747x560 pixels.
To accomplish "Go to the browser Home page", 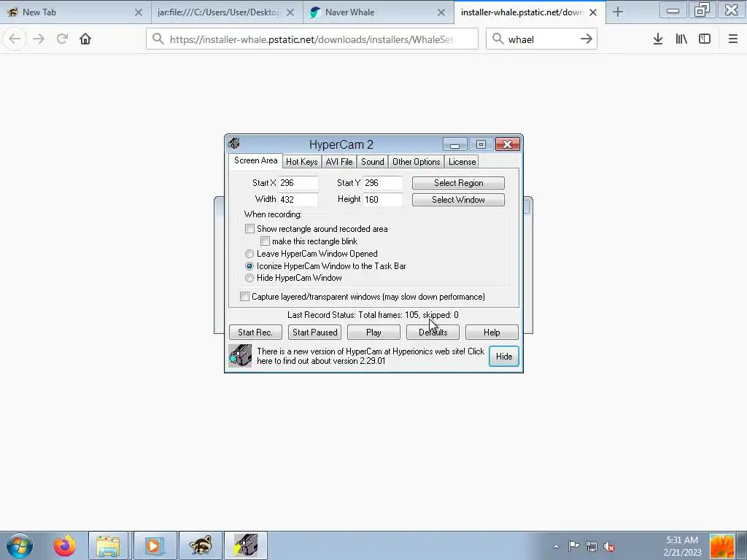I will coord(85,39).
